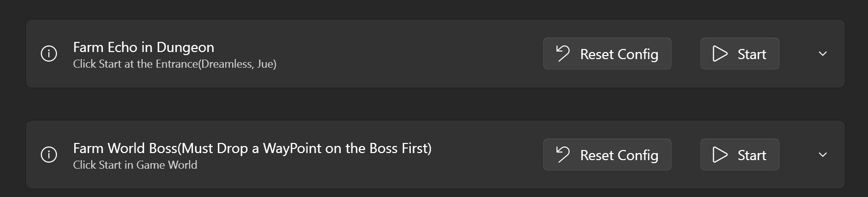This screenshot has height=197, width=868.
Task: Click undo arrow icon in Dungeon's Reset Config
Action: click(x=563, y=54)
